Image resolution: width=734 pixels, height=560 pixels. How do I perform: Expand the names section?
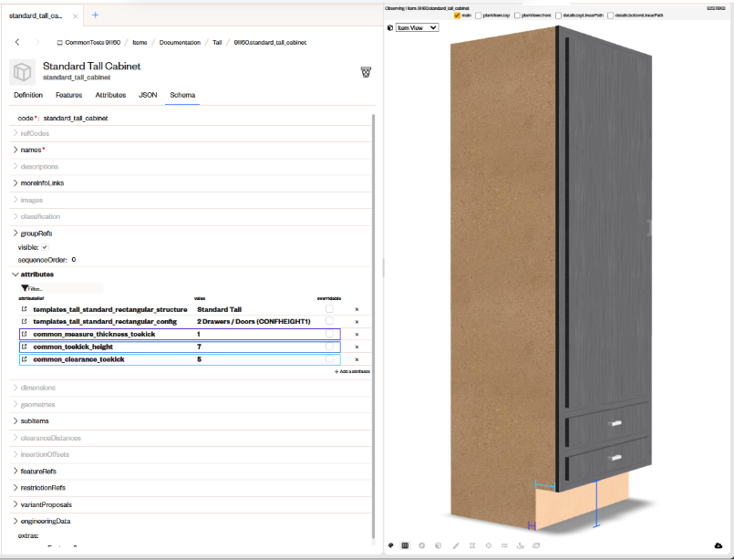tap(16, 150)
